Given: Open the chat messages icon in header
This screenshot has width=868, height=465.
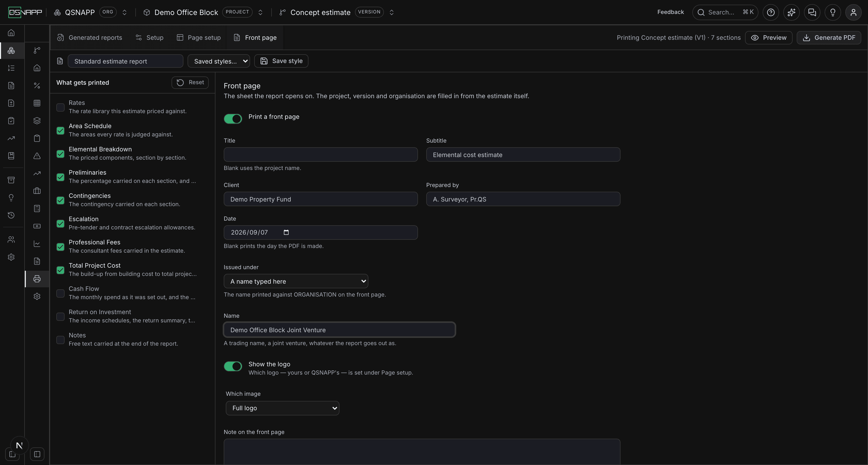Looking at the screenshot, I should click(812, 12).
